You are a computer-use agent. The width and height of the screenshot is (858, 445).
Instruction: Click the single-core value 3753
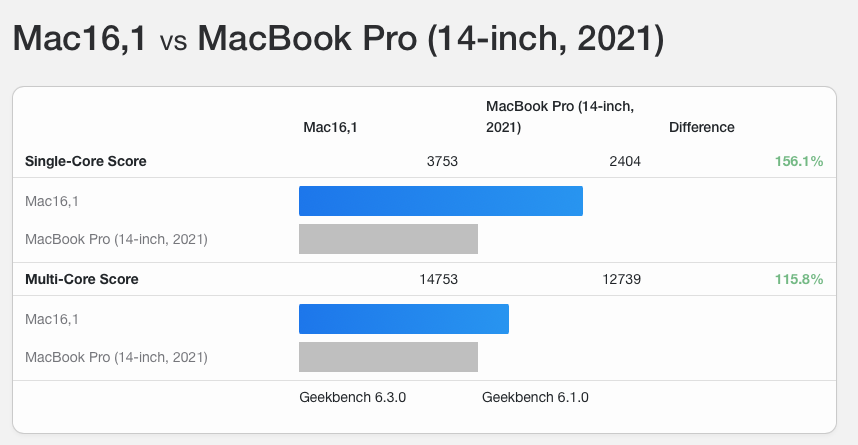442,161
